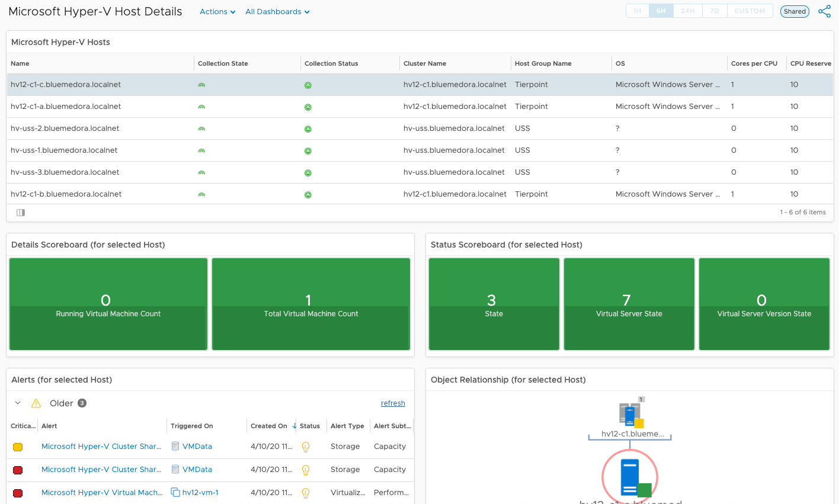Click the warning triangle icon beside Older

coord(36,403)
